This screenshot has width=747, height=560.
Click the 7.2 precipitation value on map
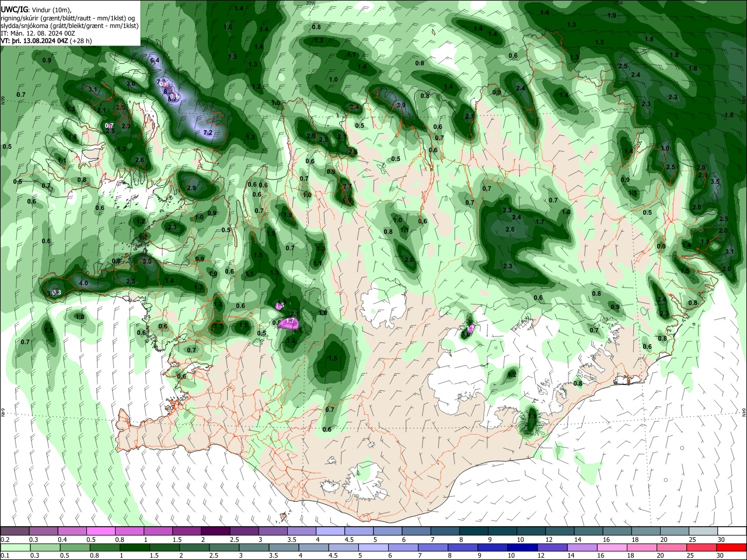(x=208, y=133)
